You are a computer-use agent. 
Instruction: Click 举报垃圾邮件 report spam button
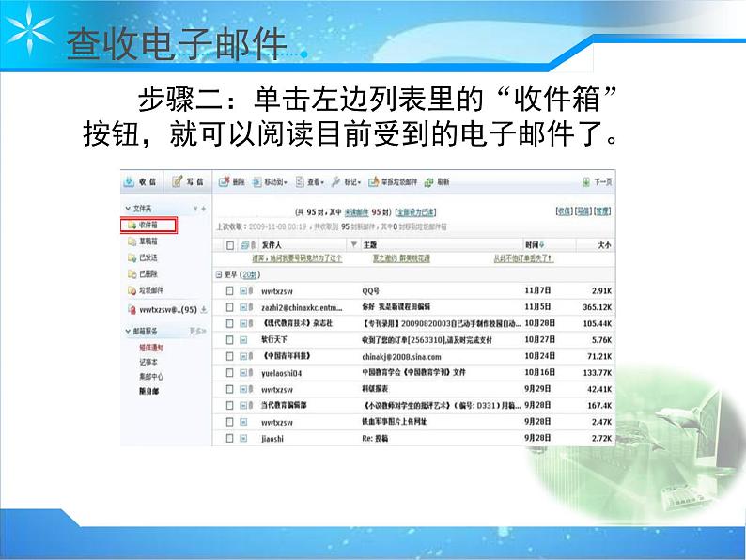tap(393, 181)
